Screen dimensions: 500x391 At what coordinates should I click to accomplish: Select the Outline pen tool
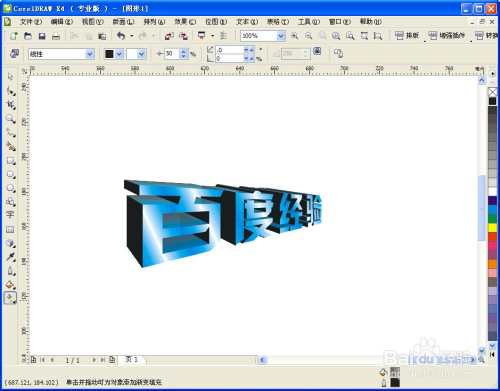10,271
